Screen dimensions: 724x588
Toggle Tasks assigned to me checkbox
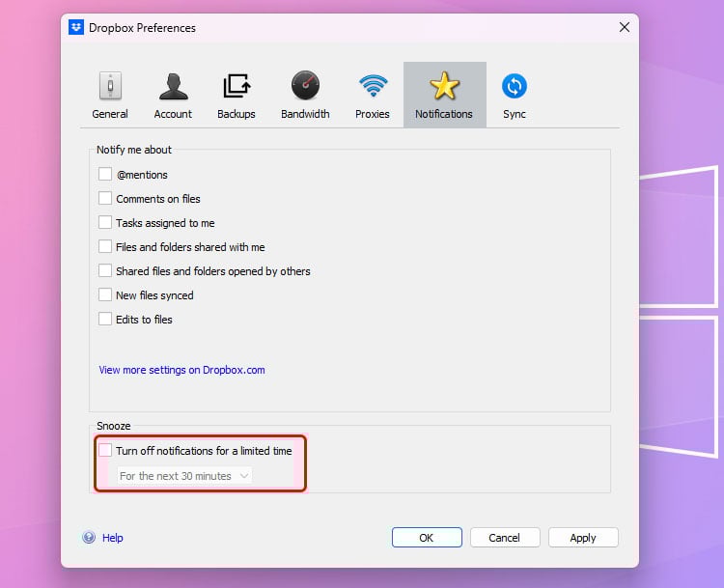[x=105, y=222]
